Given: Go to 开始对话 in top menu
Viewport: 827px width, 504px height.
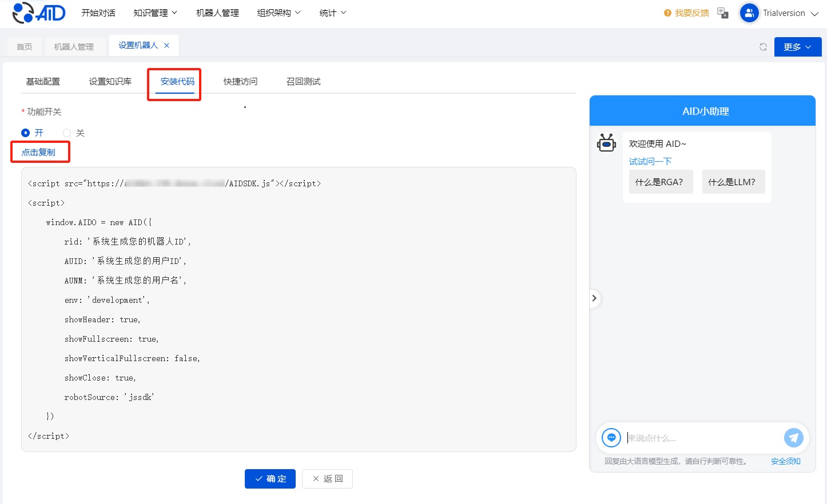Looking at the screenshot, I should (98, 13).
